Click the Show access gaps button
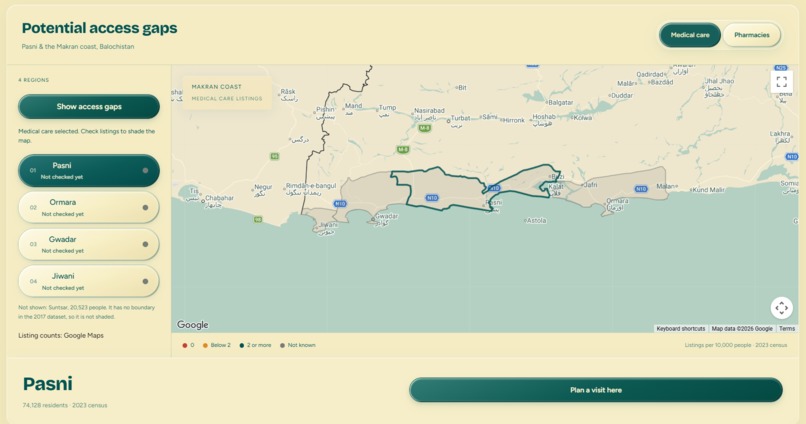 pyautogui.click(x=89, y=107)
